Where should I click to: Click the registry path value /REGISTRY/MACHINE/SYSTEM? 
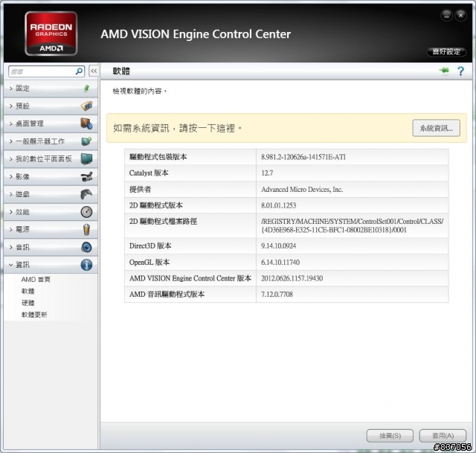(x=352, y=225)
